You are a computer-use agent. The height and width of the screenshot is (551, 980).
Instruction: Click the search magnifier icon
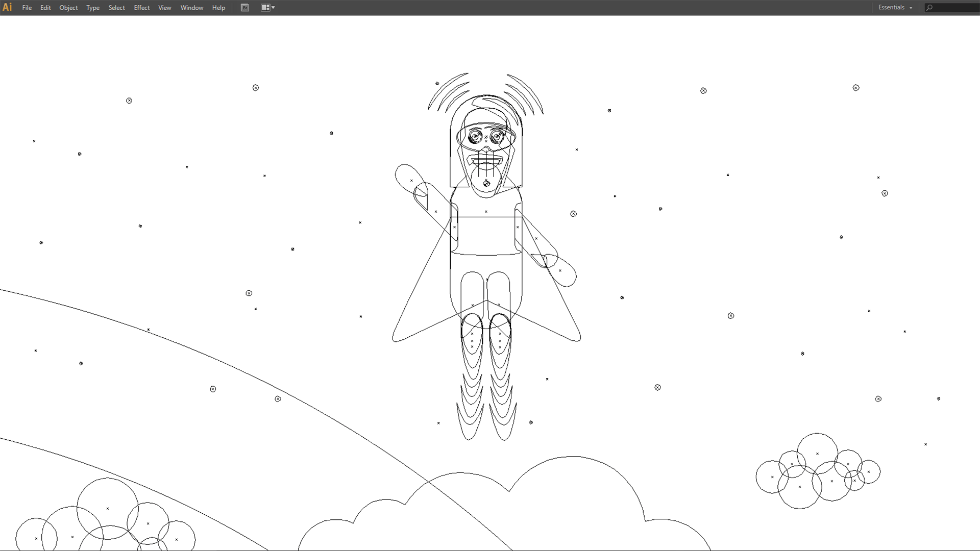929,8
